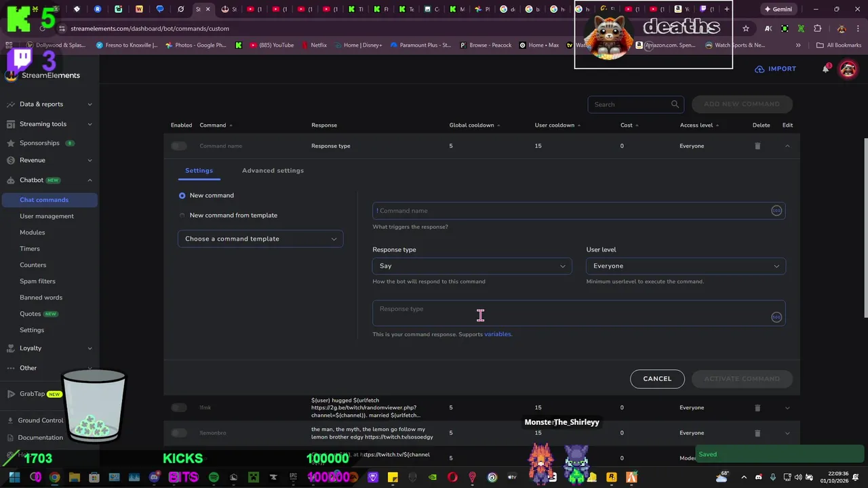Open Chrome from the Windows taskbar
This screenshot has height=488, width=868.
(54, 477)
